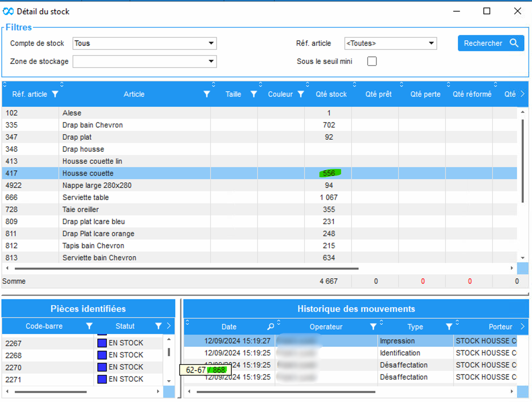This screenshot has width=532, height=402.
Task: Select the Drap Plat Icare orange row
Action: (x=259, y=234)
